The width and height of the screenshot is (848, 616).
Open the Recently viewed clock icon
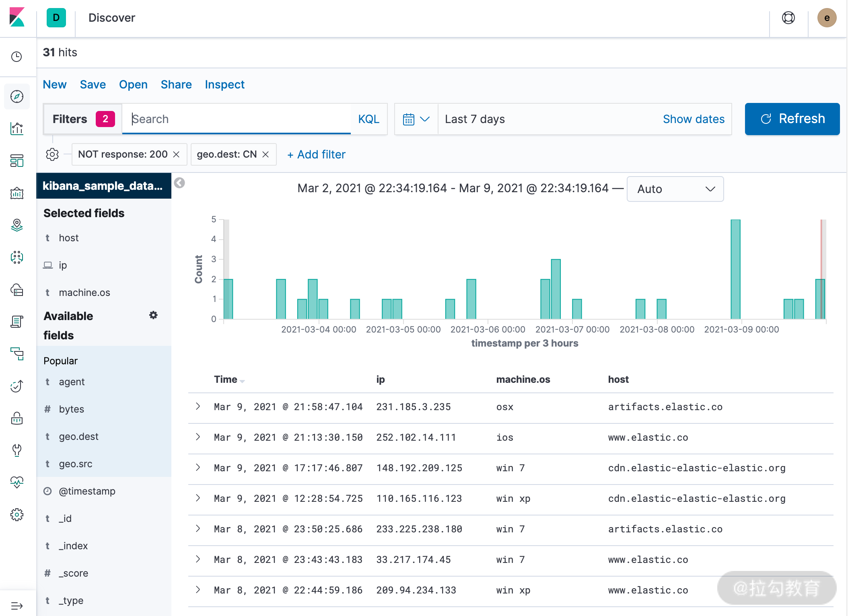pyautogui.click(x=16, y=57)
